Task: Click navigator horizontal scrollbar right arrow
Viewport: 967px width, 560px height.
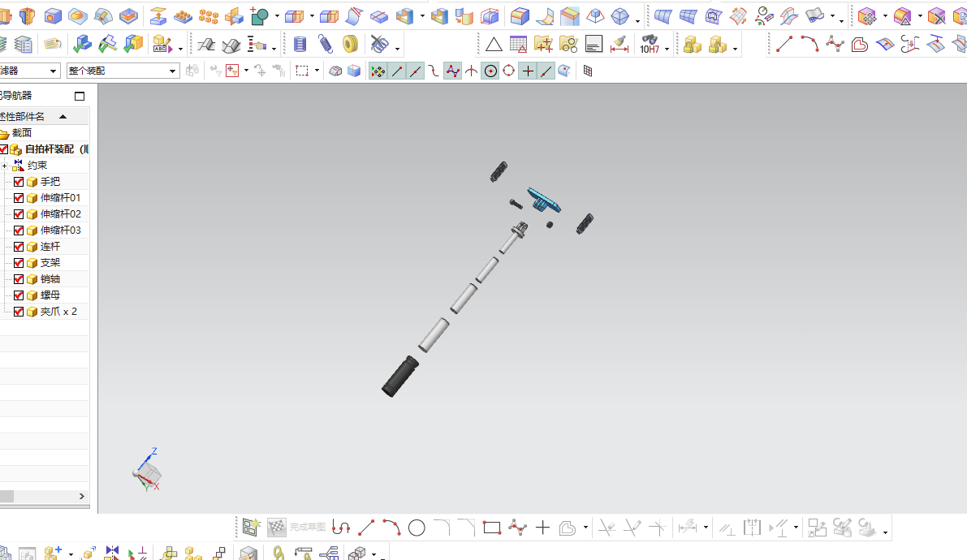Action: click(x=81, y=497)
